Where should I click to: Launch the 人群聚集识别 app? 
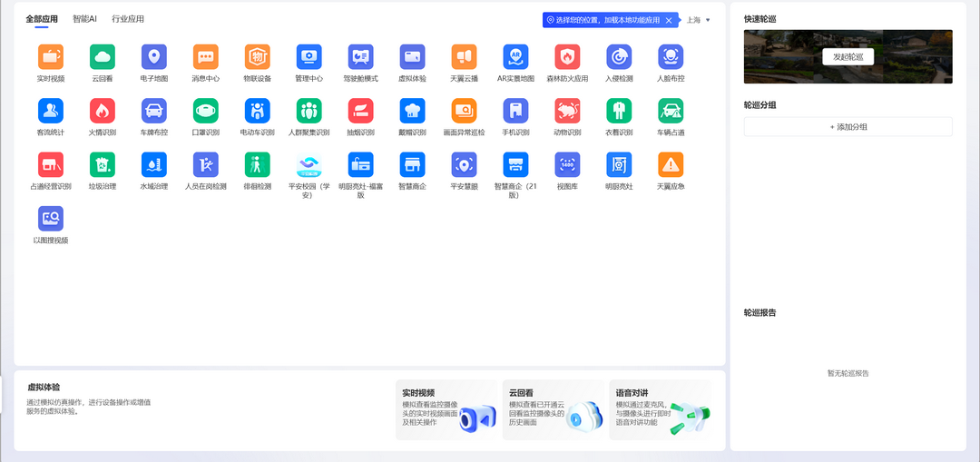click(309, 111)
